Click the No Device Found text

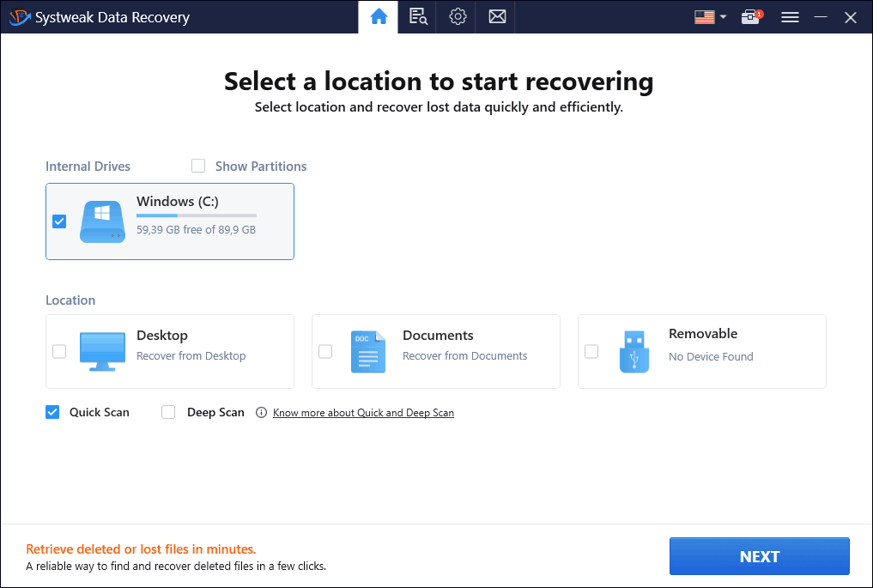pos(711,356)
